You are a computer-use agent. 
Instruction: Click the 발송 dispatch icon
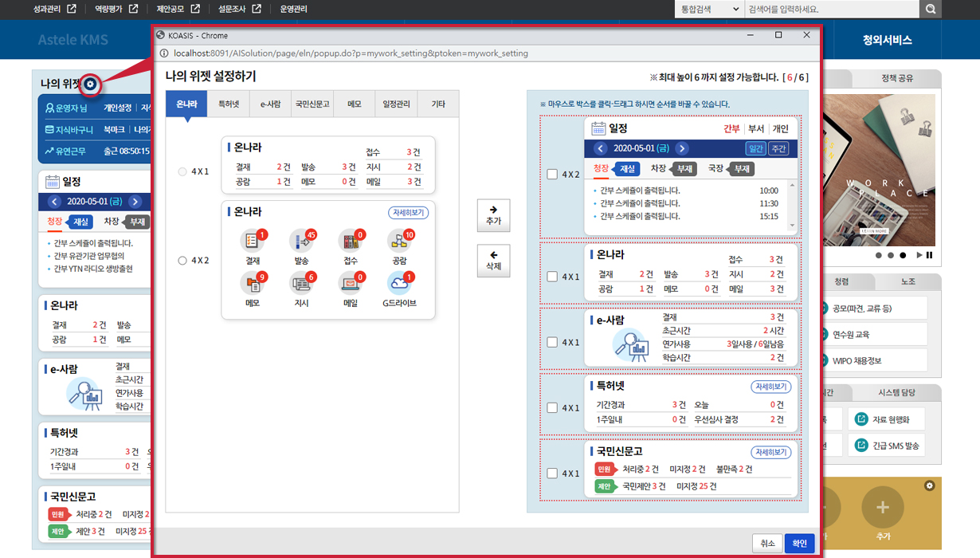pyautogui.click(x=301, y=241)
